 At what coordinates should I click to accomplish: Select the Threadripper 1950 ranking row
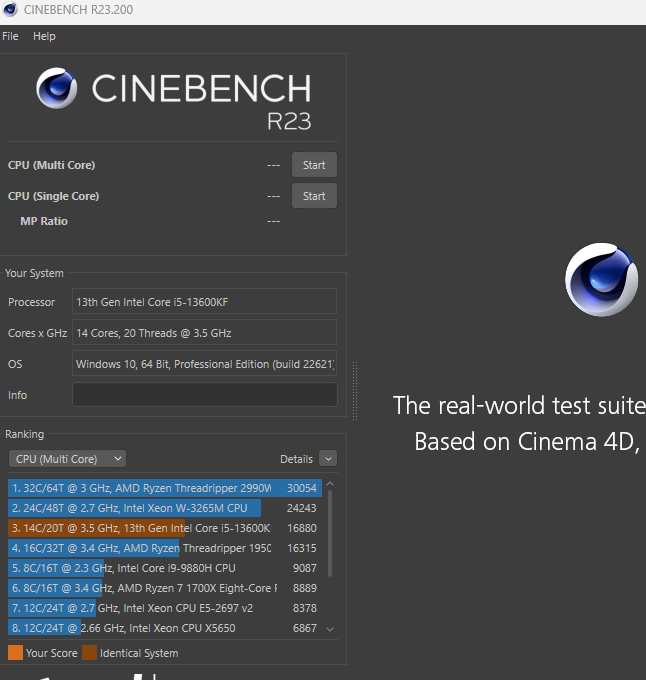click(x=165, y=548)
